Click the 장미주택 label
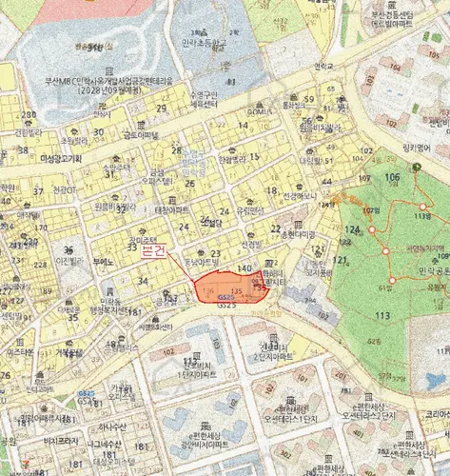Screen dimensions: 450x476 pos(143,240)
